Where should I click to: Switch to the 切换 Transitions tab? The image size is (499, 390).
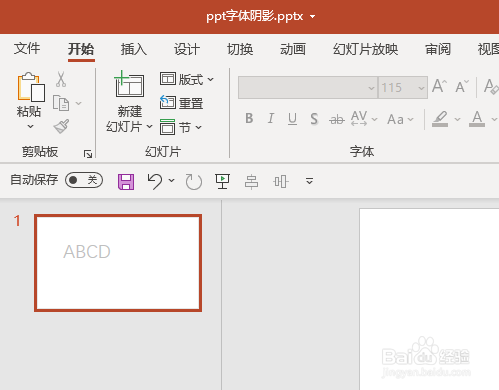(x=240, y=49)
